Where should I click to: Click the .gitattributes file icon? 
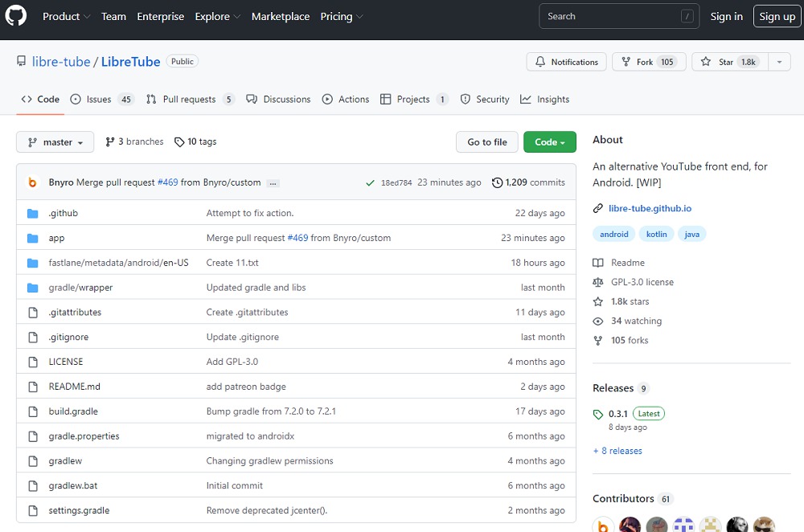[x=33, y=312]
